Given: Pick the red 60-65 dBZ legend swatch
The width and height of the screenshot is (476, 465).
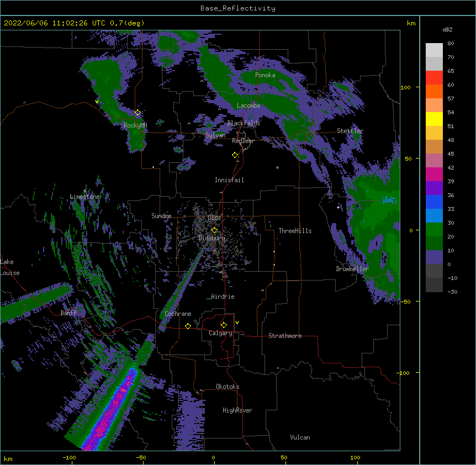Looking at the screenshot, I should 434,78.
